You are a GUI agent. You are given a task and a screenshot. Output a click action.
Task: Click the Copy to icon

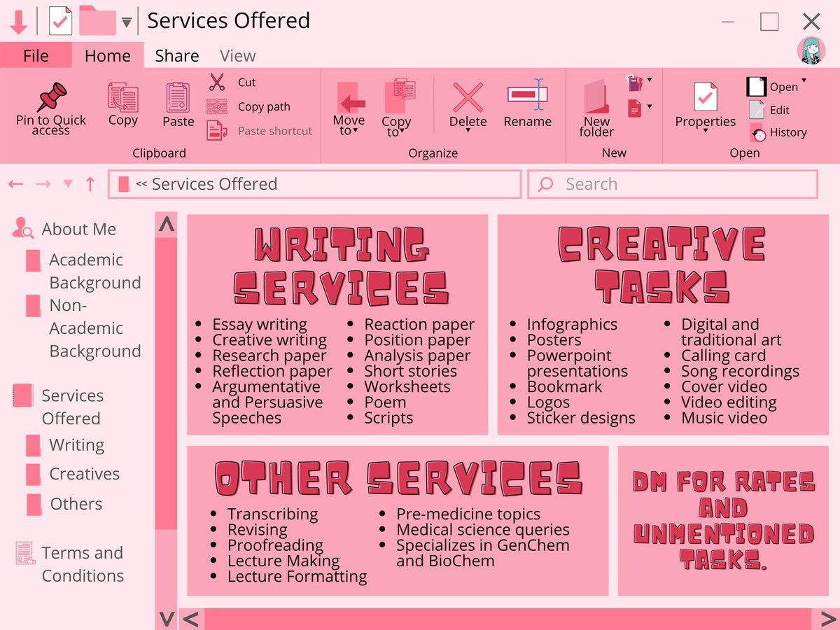(400, 96)
